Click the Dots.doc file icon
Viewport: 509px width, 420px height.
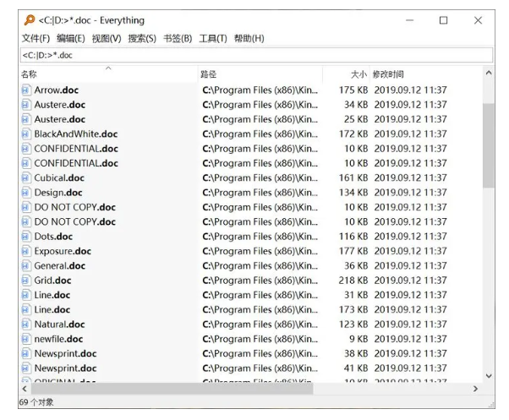pyautogui.click(x=26, y=237)
